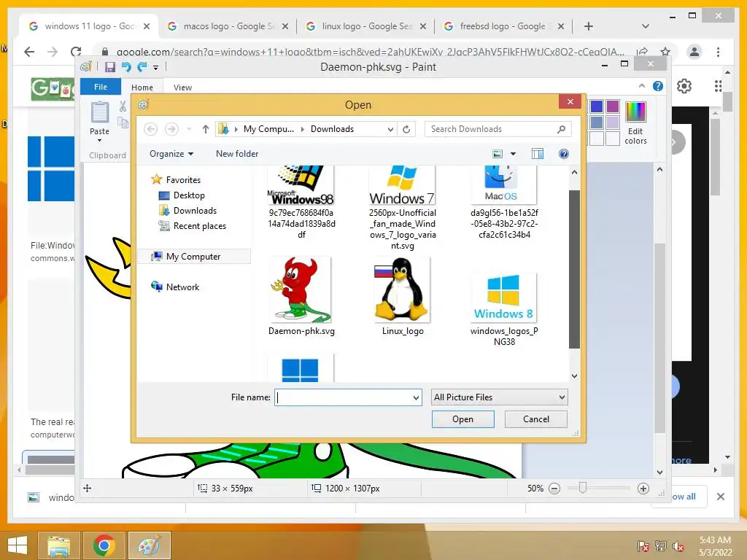Open the Paint Help question mark
Screen dimensions: 747x560
[658, 86]
